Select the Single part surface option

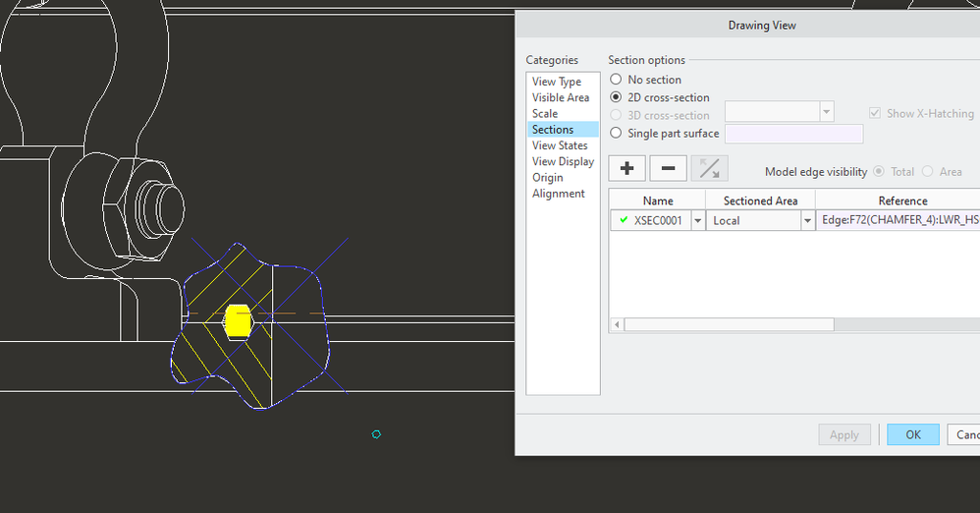pyautogui.click(x=617, y=133)
